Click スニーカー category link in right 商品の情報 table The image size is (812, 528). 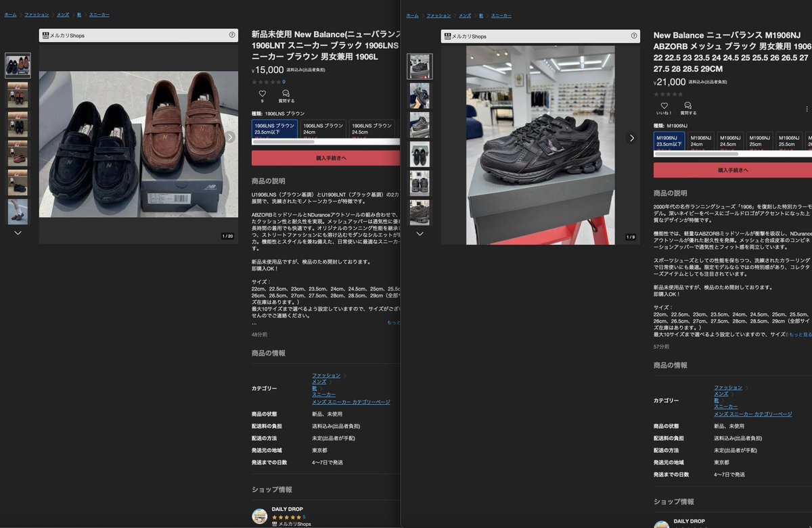(x=726, y=407)
